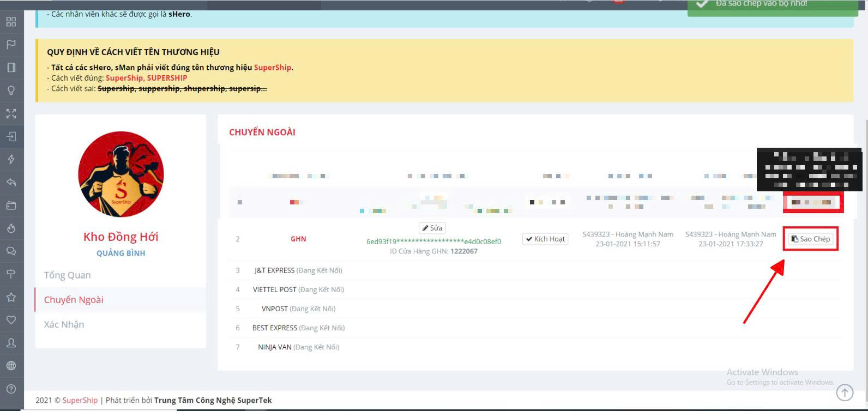Click the 23-01-2021 17:33:27 timestamp
Viewport: 868px width, 411px height.
(x=731, y=244)
